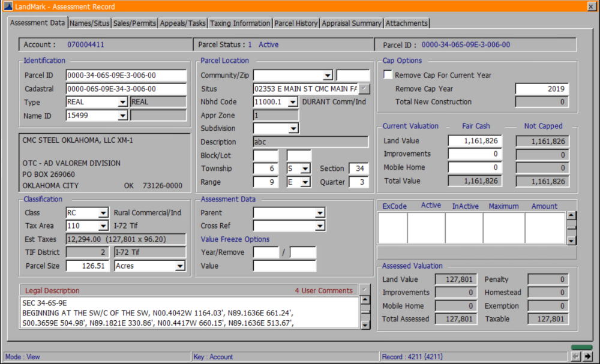Click the previous record arrow button

(x=576, y=356)
